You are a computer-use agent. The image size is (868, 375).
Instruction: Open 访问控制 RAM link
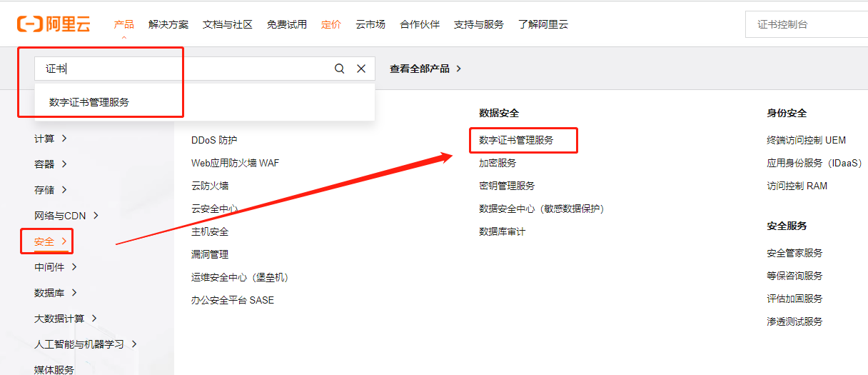[797, 186]
